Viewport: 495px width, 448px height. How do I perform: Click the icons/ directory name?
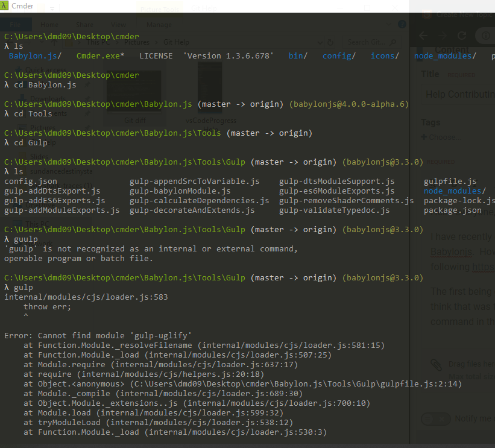[385, 56]
